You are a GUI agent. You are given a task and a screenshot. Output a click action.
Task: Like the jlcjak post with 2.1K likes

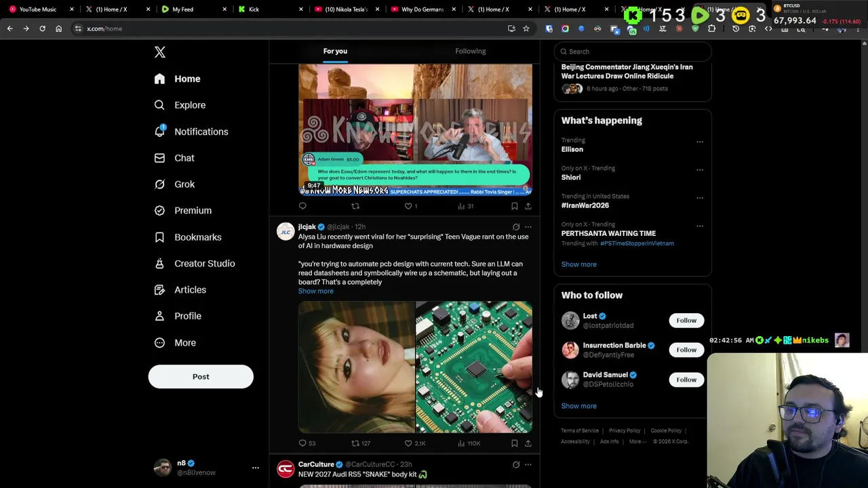(x=414, y=443)
